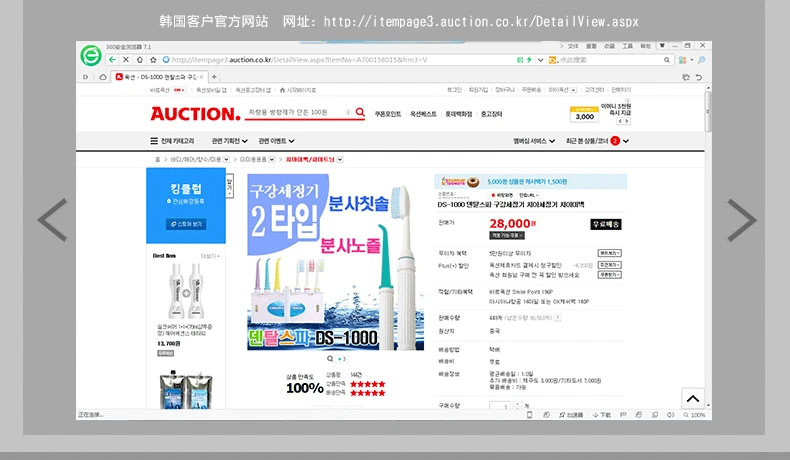Screen dimensions: 790x460
Task: Open the 중고장터 link
Action: point(491,114)
